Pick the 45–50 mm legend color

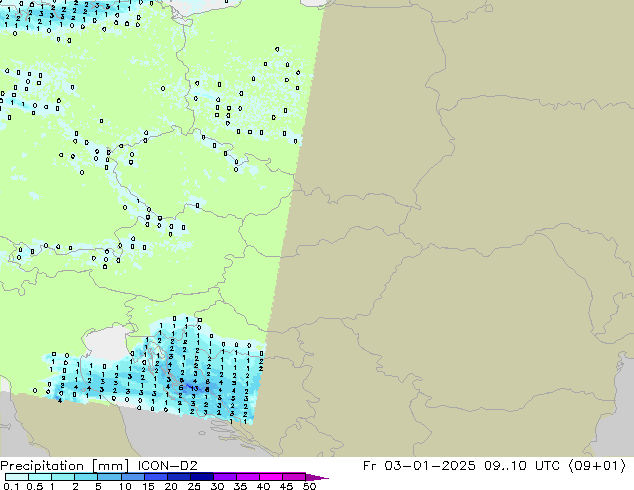294,477
